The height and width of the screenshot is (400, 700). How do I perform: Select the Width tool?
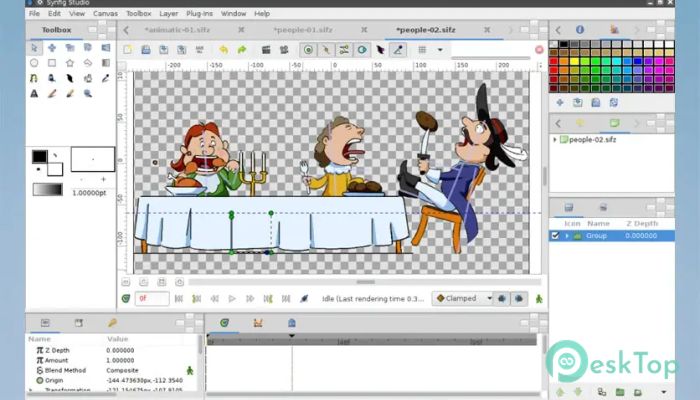(70, 78)
